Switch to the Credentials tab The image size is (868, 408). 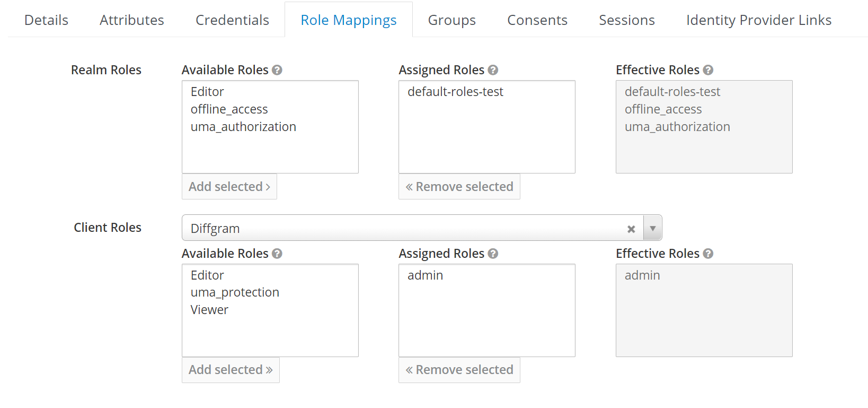[232, 20]
